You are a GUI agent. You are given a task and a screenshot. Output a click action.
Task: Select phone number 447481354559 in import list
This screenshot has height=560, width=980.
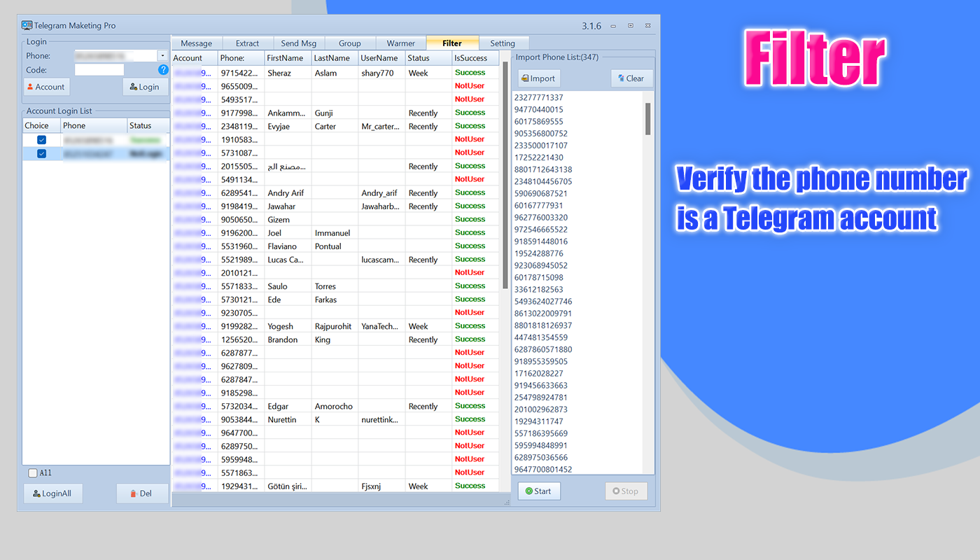(x=541, y=337)
